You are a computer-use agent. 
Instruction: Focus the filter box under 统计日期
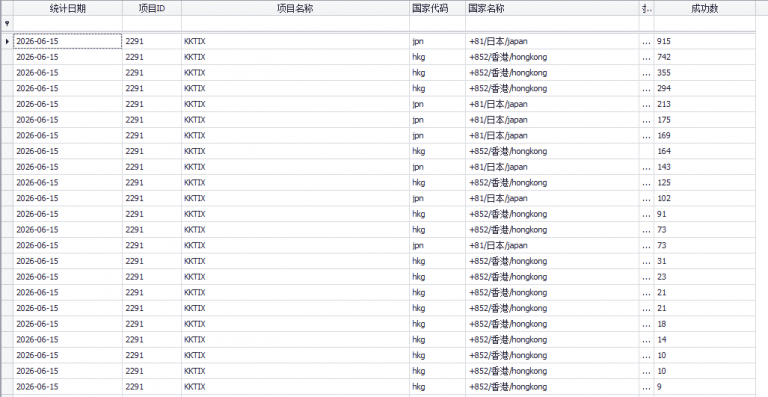click(68, 23)
